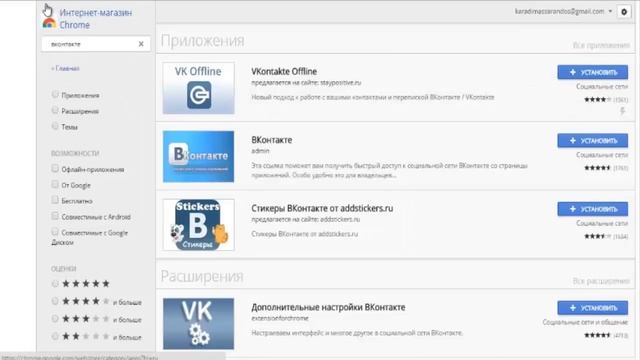640x360 pixels.
Task: Install the ВКонтакте app by admin
Action: (x=593, y=140)
